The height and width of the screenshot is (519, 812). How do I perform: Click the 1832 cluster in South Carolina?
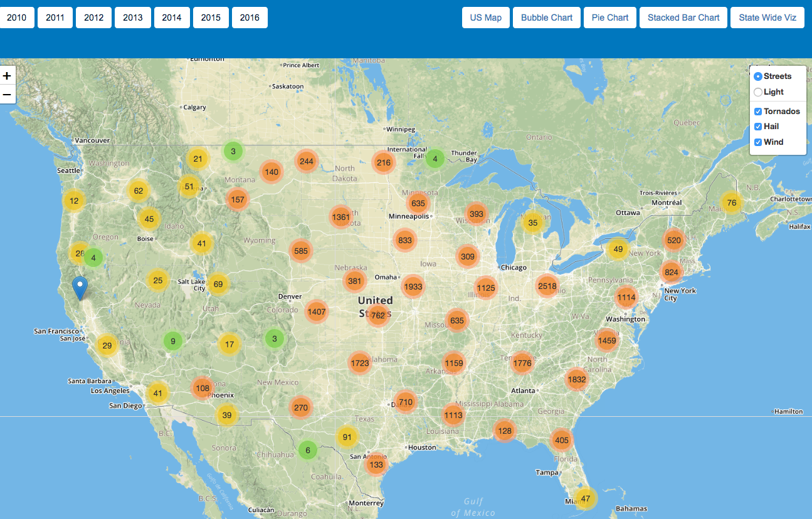click(576, 379)
